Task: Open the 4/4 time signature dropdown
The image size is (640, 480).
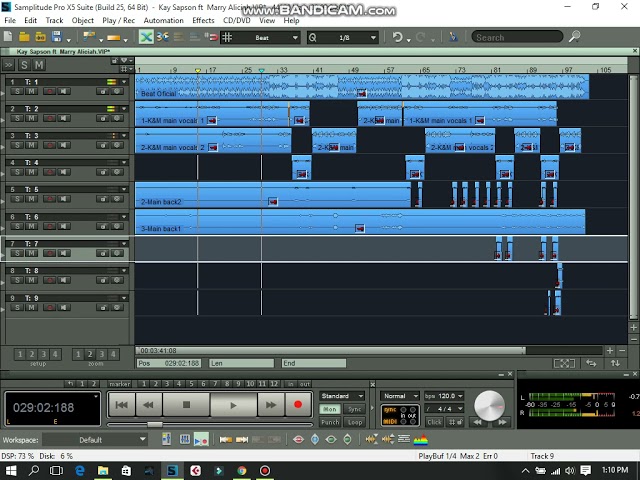Action: click(460, 409)
